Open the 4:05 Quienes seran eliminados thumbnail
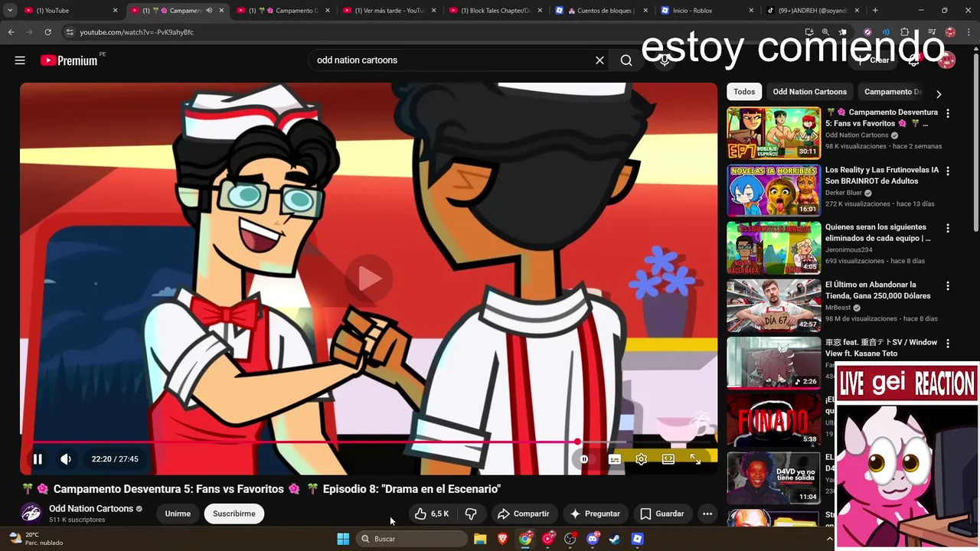 pos(773,248)
